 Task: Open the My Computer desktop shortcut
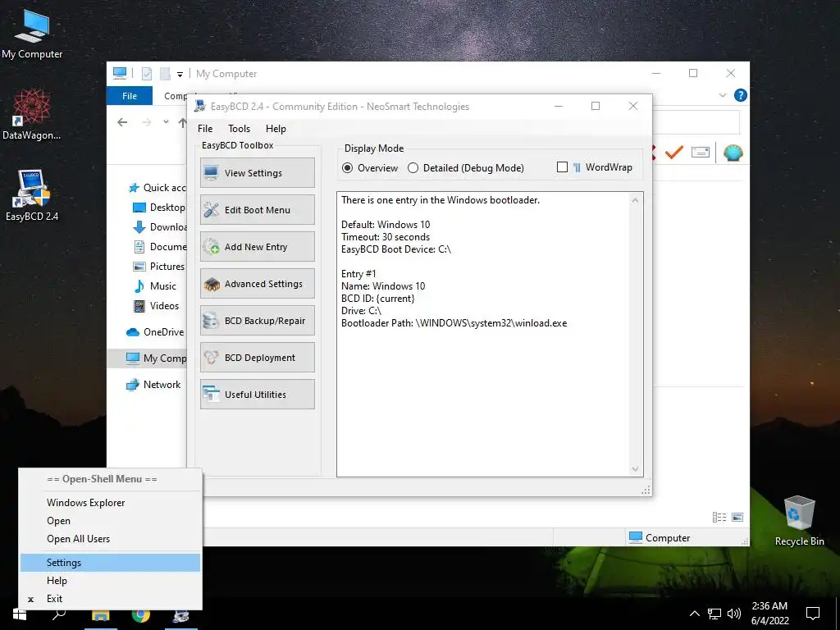pyautogui.click(x=32, y=34)
